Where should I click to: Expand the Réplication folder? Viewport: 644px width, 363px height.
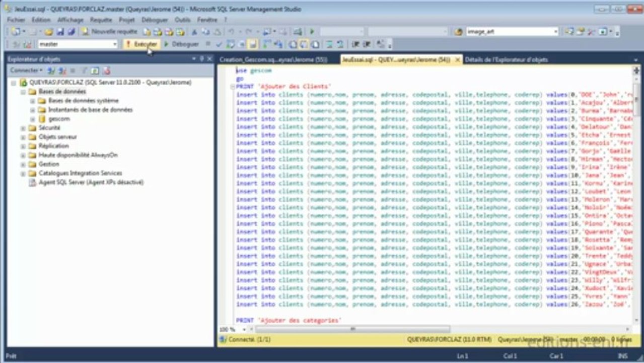point(23,146)
